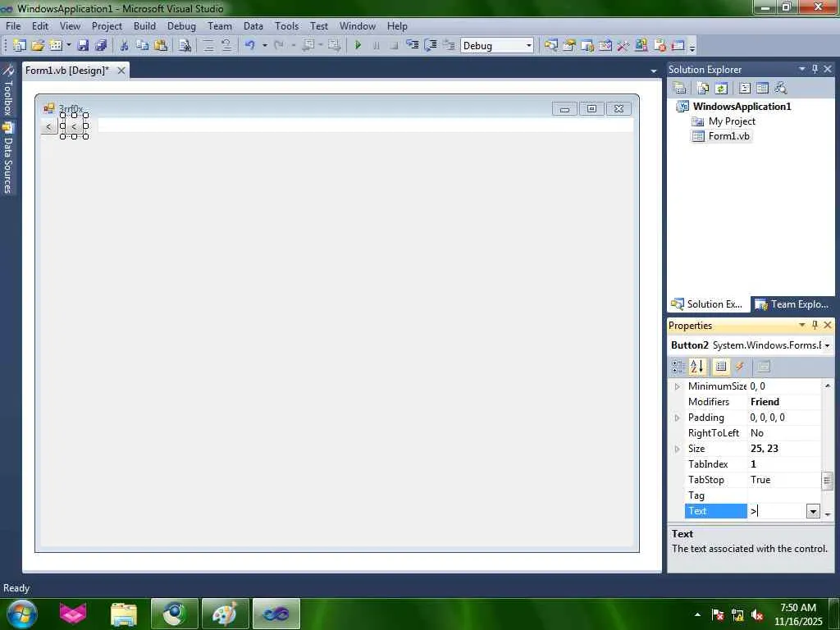This screenshot has width=840, height=630.
Task: Click View Code icon in Solution Explorer
Action: pos(745,88)
